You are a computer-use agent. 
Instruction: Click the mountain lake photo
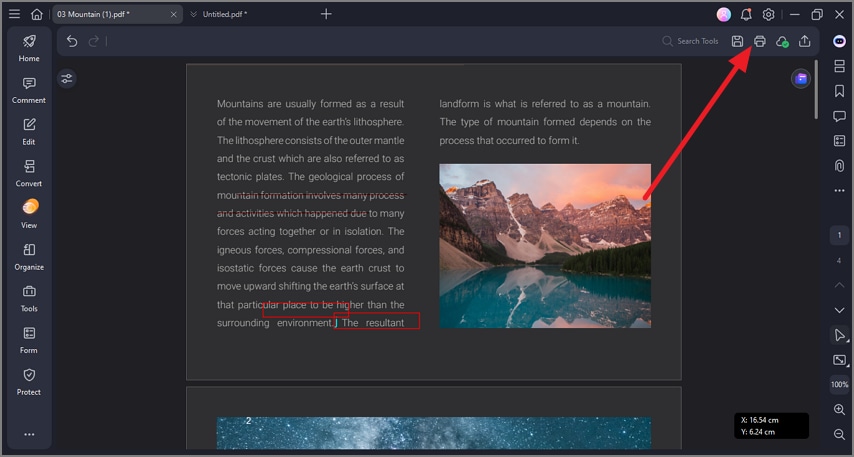(x=545, y=246)
